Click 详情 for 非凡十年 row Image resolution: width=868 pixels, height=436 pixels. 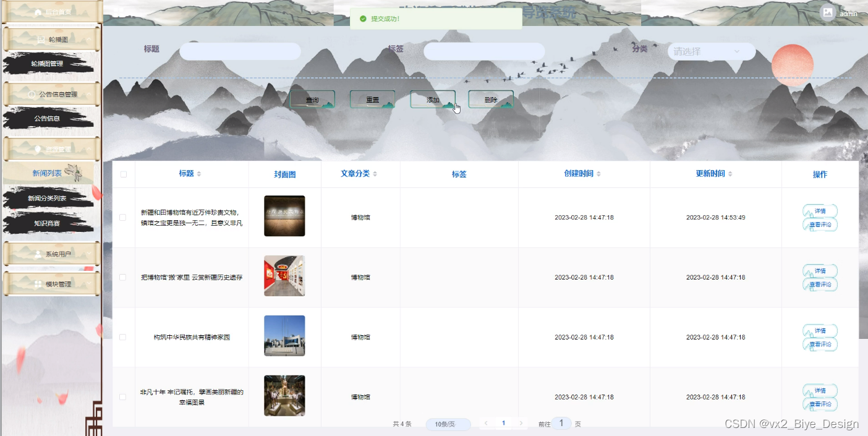(x=820, y=391)
